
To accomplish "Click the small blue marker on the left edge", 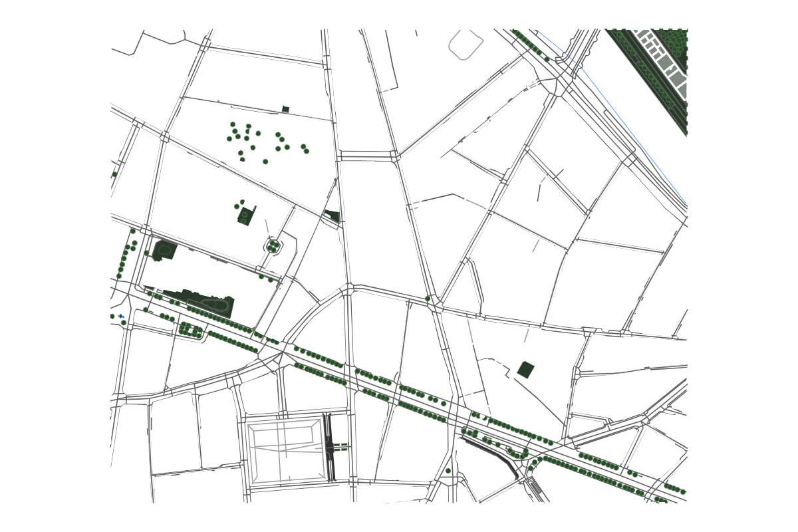I will click(121, 316).
